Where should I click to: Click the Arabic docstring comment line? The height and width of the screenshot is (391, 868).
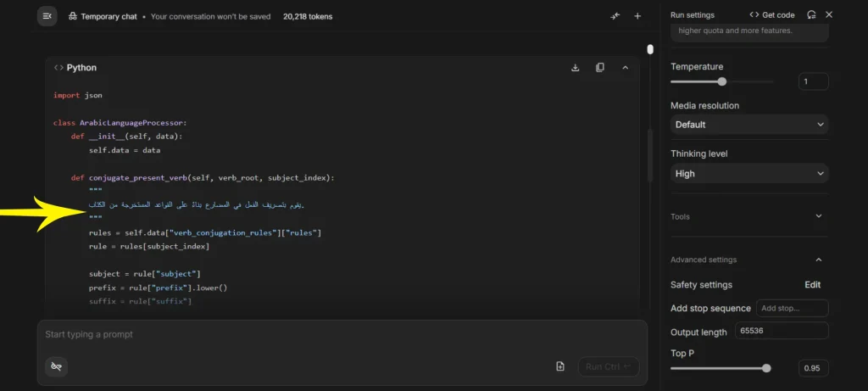tap(197, 205)
